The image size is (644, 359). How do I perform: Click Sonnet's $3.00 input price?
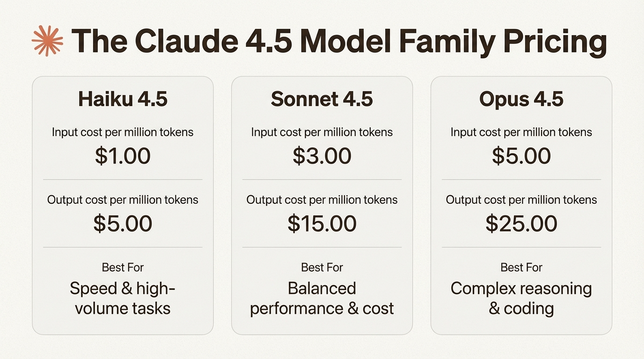point(322,156)
